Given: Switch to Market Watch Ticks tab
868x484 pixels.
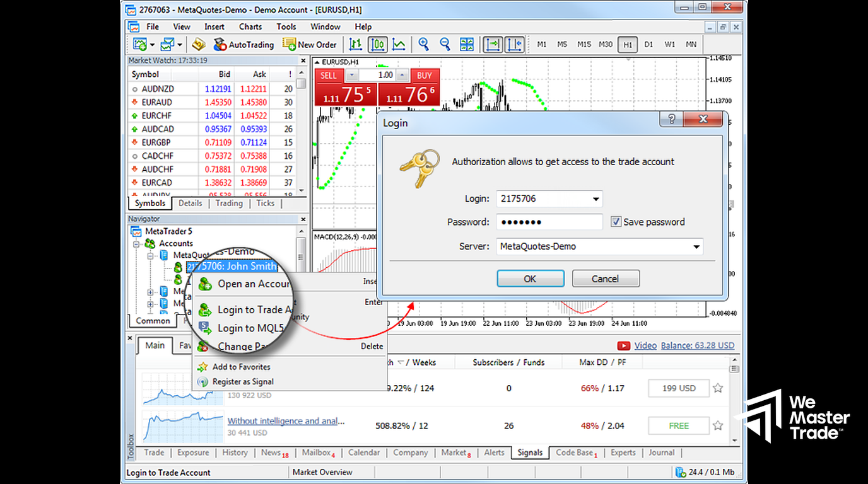Looking at the screenshot, I should coord(265,203).
